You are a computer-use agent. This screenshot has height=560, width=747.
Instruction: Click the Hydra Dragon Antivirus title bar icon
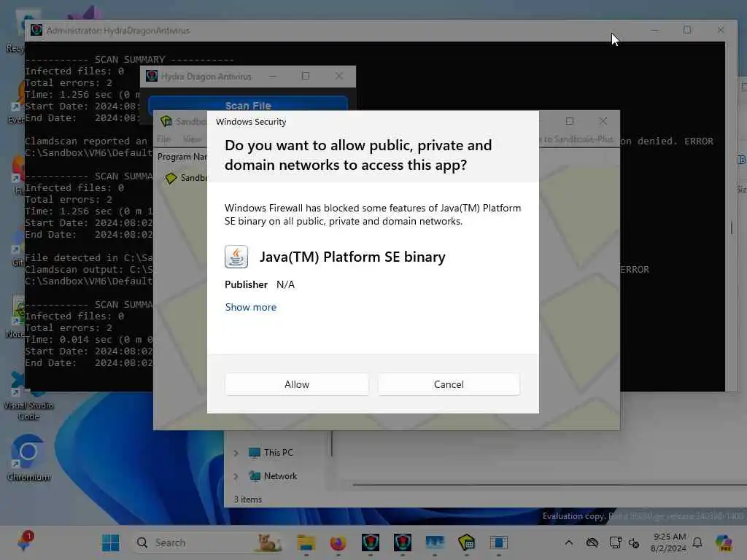click(x=152, y=76)
